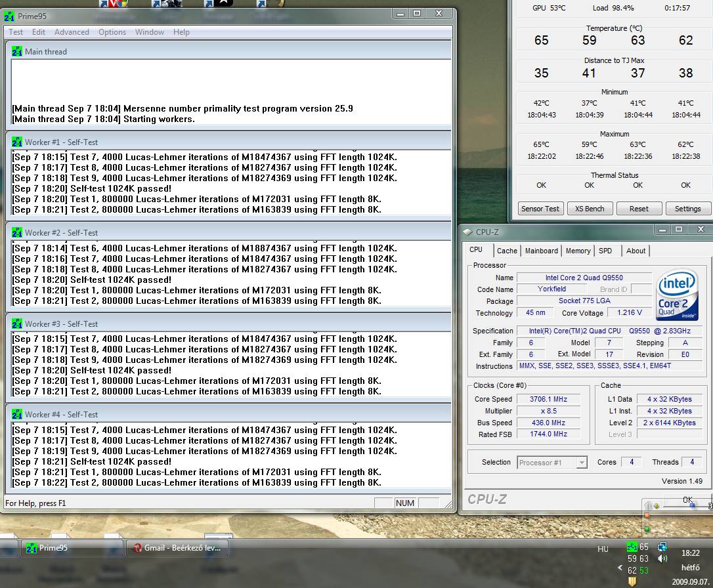Open the HU language selector
This screenshot has width=713, height=588.
[x=603, y=549]
